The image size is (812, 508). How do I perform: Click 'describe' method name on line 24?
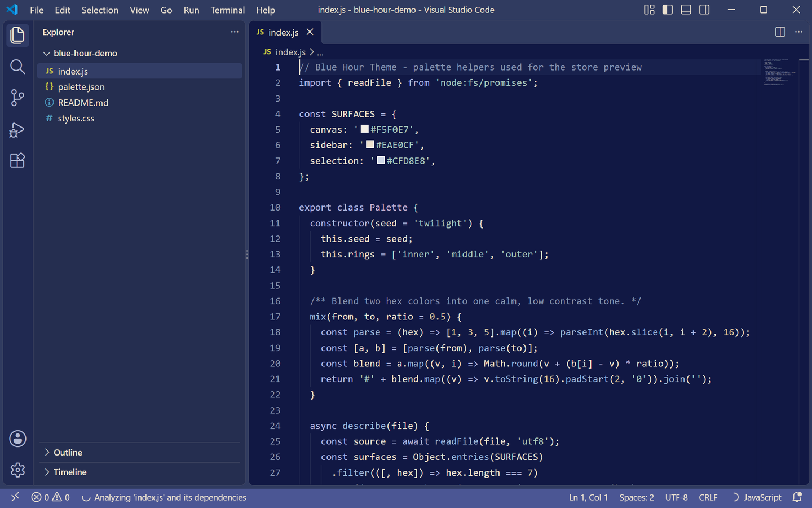[x=364, y=426]
